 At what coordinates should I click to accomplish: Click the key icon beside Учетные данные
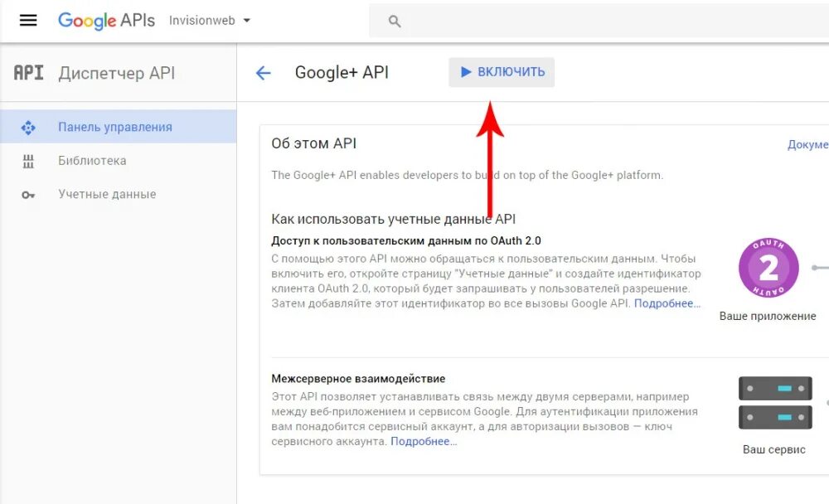coord(28,195)
